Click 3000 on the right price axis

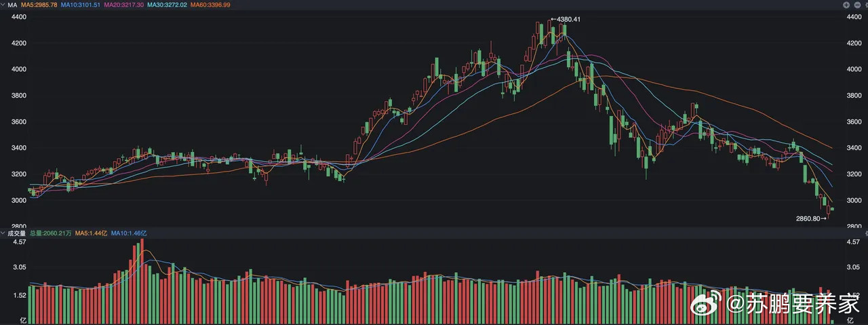pyautogui.click(x=854, y=200)
